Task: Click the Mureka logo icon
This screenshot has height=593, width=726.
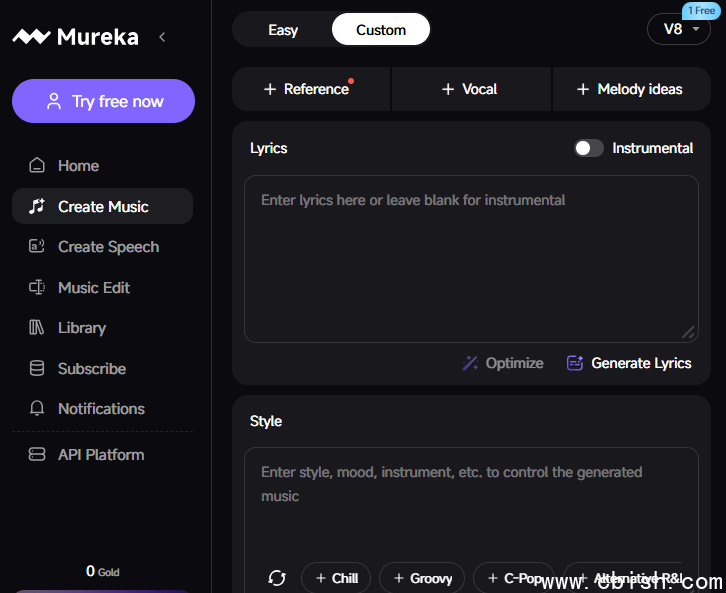Action: pos(30,37)
